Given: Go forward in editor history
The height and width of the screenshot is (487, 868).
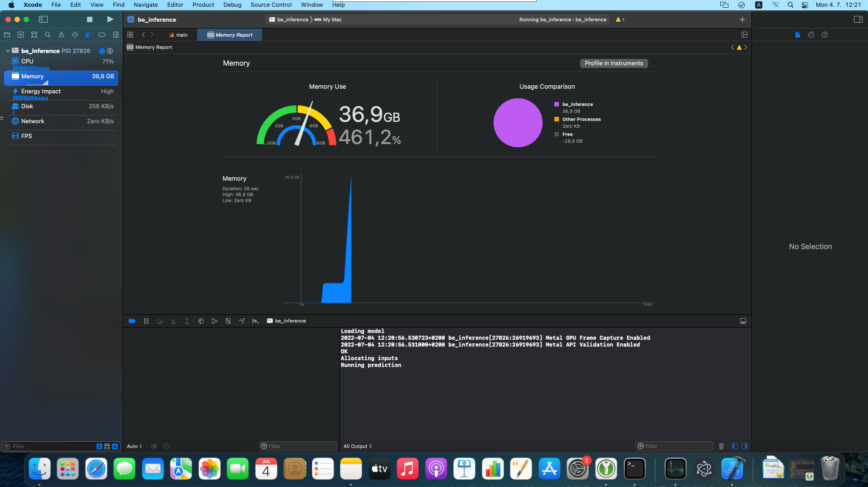Looking at the screenshot, I should (152, 35).
